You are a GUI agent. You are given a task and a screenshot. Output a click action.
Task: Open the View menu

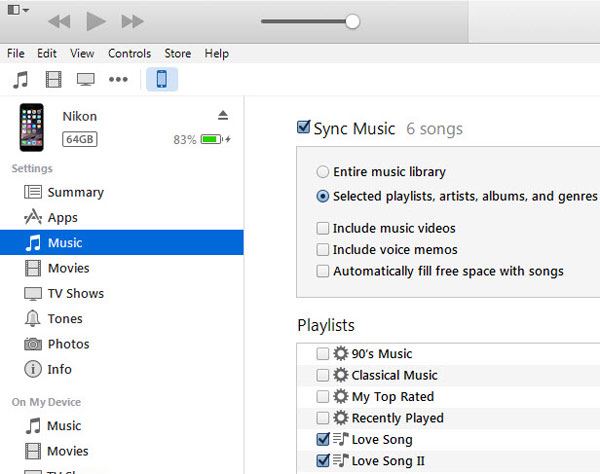(82, 54)
